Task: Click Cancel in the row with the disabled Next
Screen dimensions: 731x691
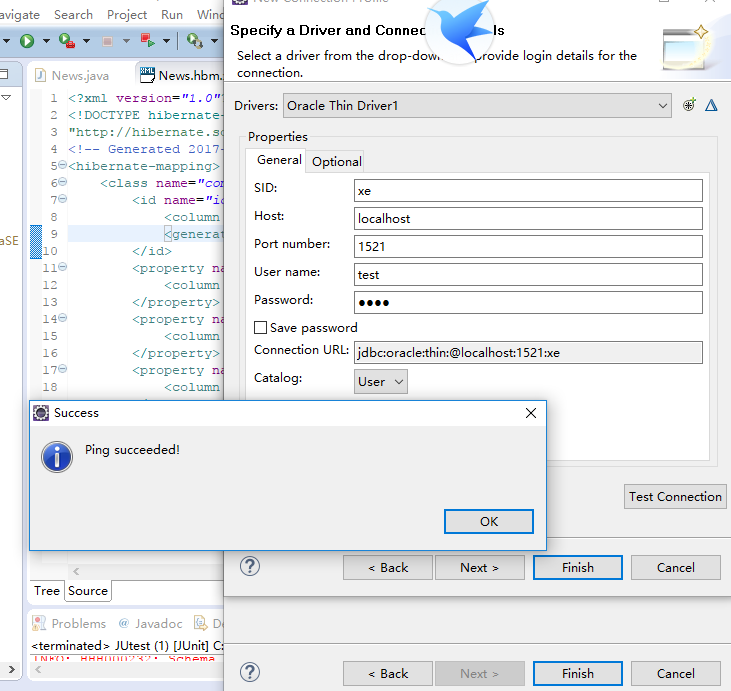Action: click(x=676, y=673)
